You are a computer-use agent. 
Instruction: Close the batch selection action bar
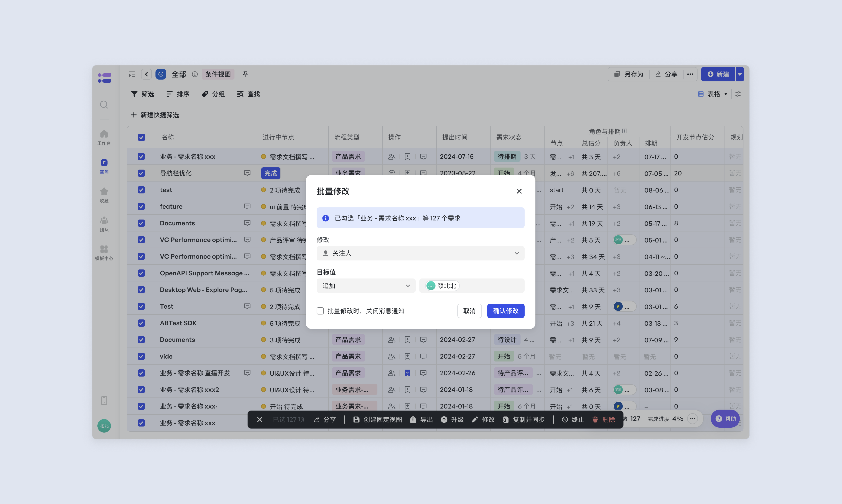[x=260, y=420]
